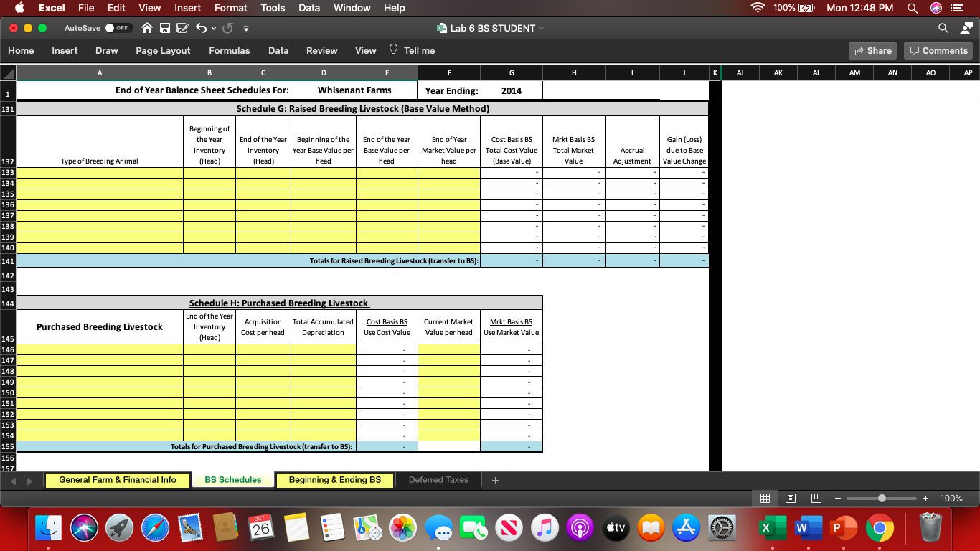This screenshot has width=980, height=551.
Task: Open Page Break Preview from the status bar
Action: point(815,498)
